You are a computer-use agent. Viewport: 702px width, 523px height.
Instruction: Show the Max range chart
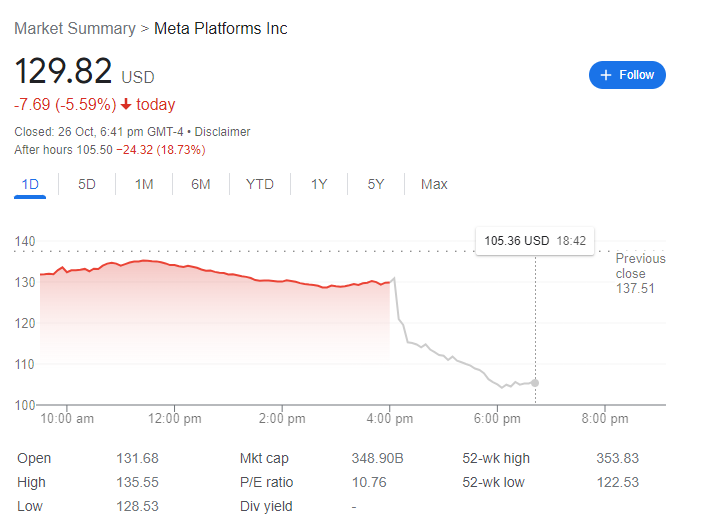[x=434, y=184]
